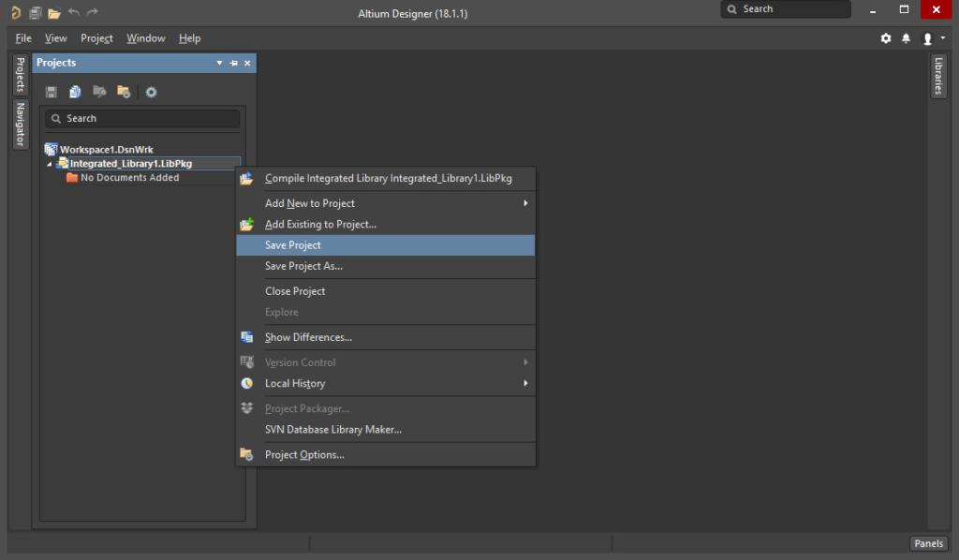Click the Altium logo icon in title bar
Viewport: 959px width, 560px height.
click(x=16, y=12)
